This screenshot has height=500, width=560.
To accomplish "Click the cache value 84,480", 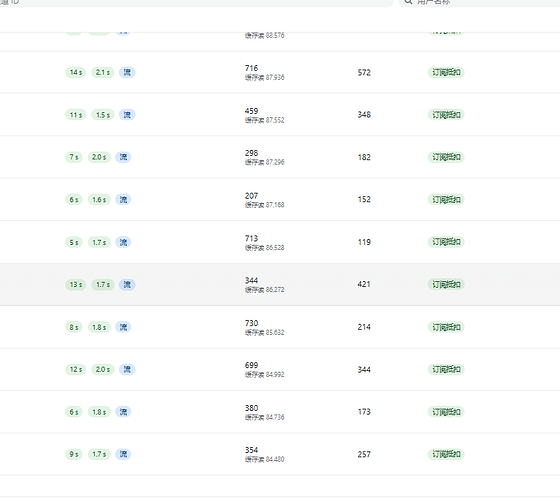I will [x=275, y=459].
